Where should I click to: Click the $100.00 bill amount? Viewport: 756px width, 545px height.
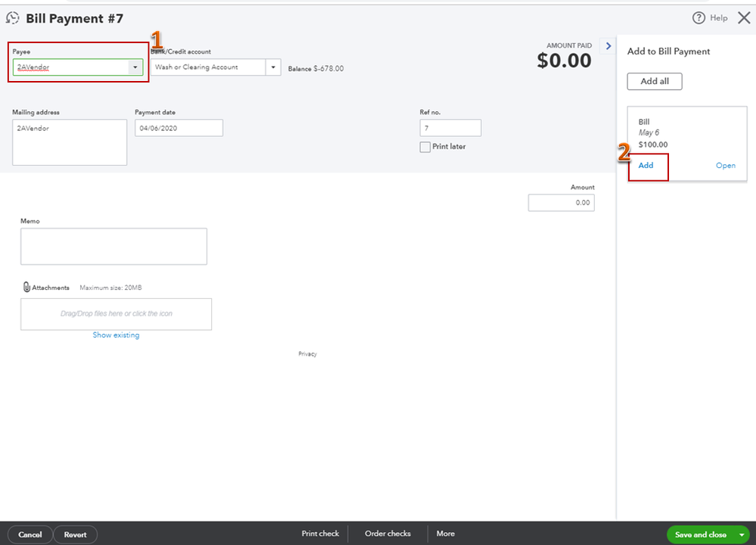(653, 145)
